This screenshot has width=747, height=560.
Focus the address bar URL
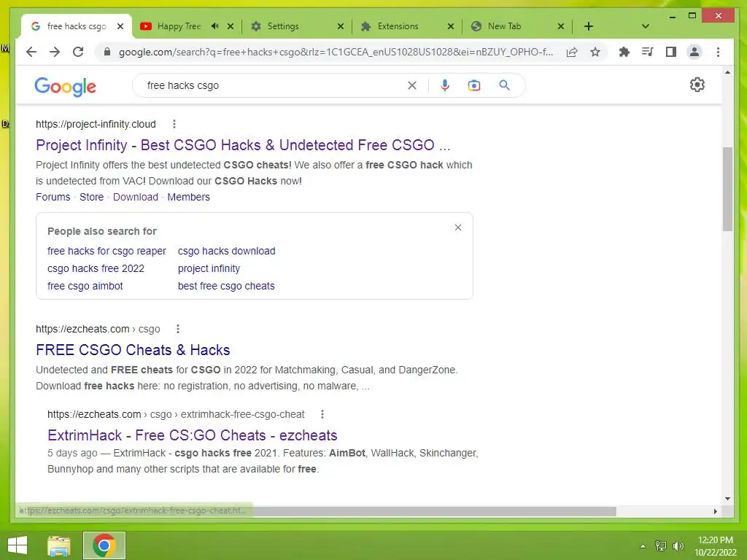click(336, 52)
